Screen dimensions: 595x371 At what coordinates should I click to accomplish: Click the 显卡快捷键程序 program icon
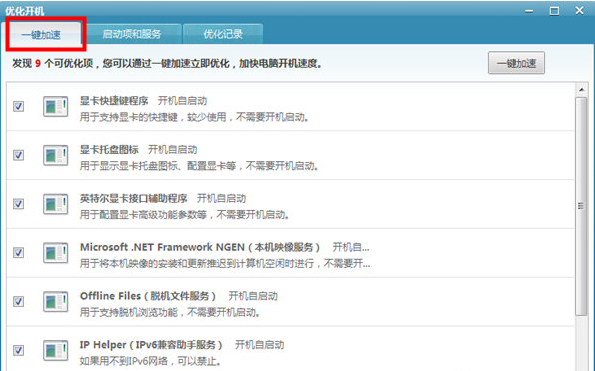pos(55,106)
